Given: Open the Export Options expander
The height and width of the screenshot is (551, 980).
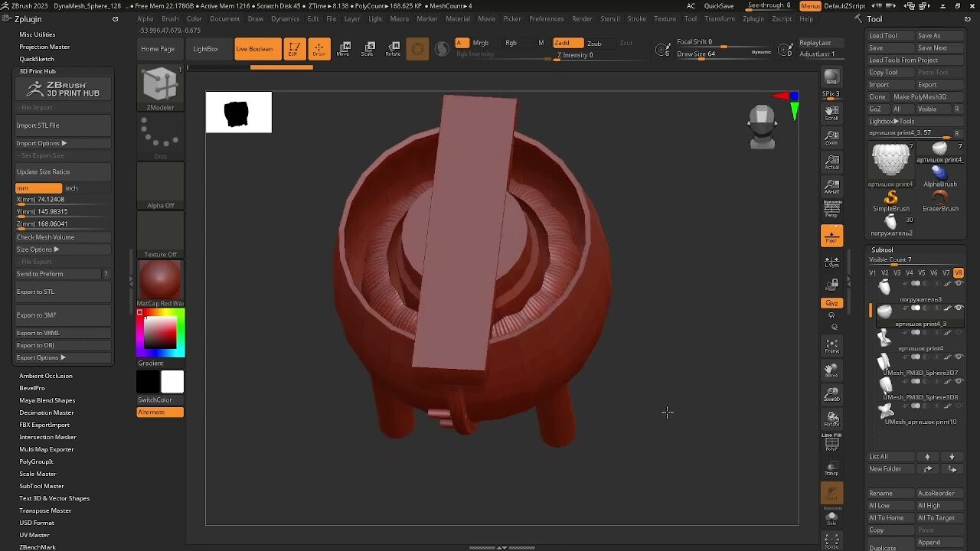Looking at the screenshot, I should [x=38, y=357].
